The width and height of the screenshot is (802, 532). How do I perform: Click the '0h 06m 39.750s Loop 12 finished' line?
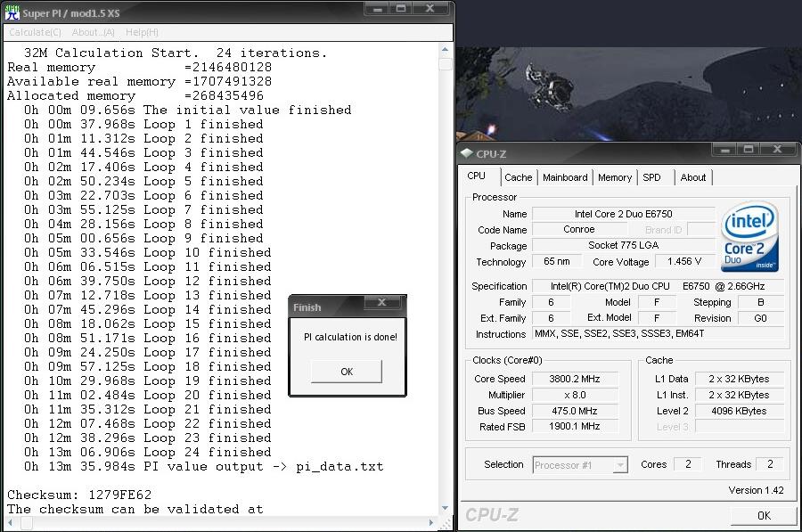click(147, 282)
